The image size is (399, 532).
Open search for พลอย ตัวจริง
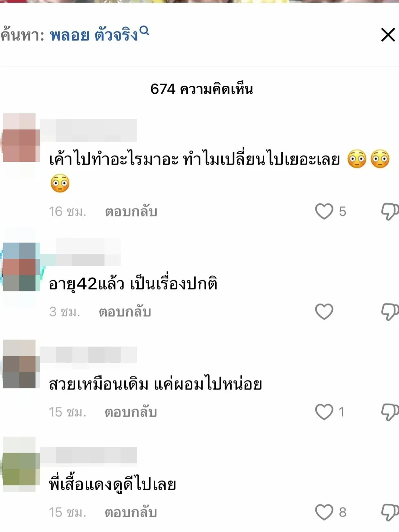pos(94,35)
